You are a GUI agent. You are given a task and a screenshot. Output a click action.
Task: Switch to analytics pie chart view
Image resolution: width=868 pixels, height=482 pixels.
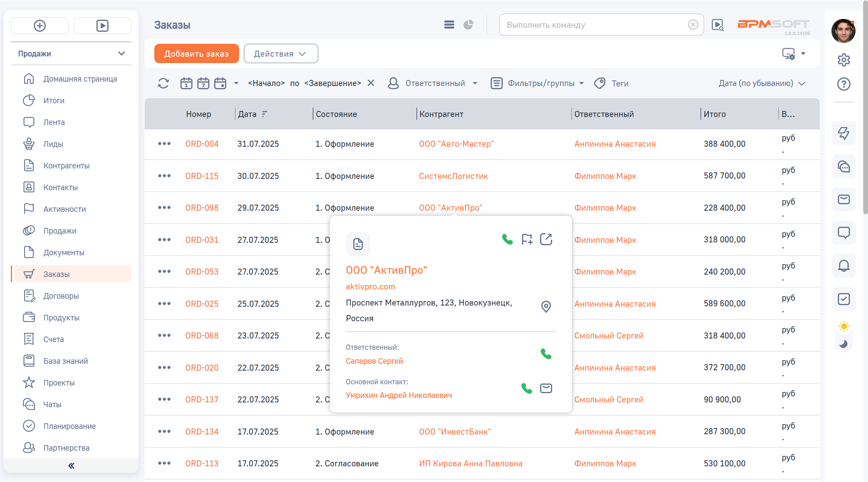469,25
